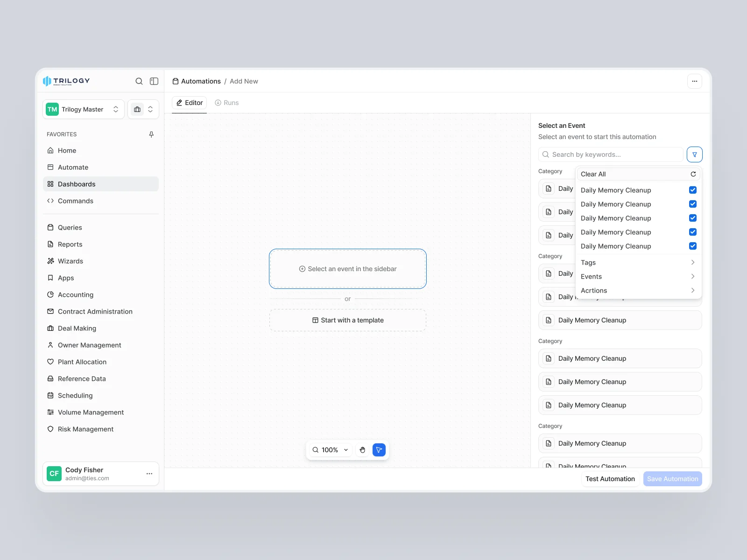Select the hand pan tool
This screenshot has width=747, height=560.
[363, 450]
